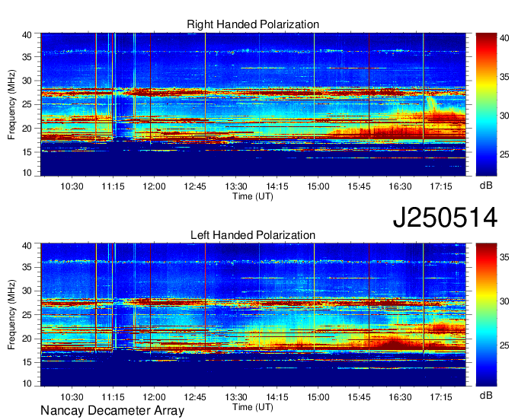Click the 40 MHz frequency tick on lower plot
Screen dimensions: 518x420
click(27, 246)
